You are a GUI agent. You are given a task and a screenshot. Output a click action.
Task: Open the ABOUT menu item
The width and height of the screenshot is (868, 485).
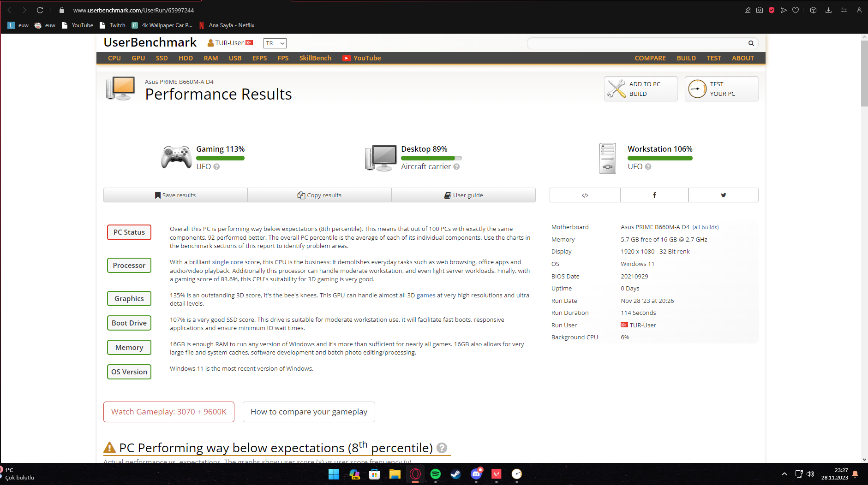[x=743, y=58]
